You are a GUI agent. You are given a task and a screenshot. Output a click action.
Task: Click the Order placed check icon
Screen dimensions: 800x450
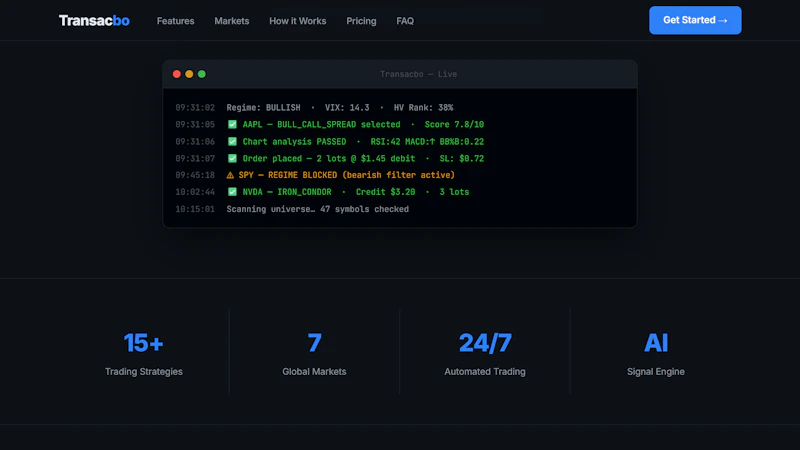tap(232, 158)
